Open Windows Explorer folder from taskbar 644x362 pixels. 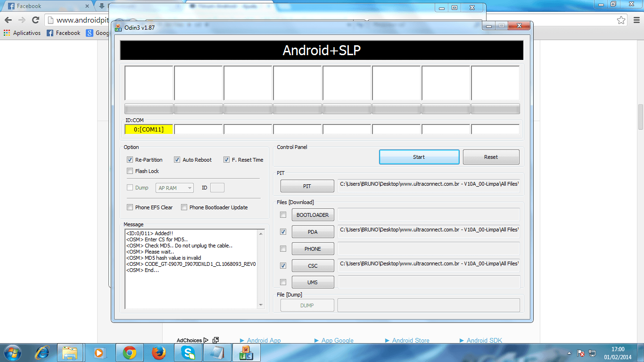(70, 353)
